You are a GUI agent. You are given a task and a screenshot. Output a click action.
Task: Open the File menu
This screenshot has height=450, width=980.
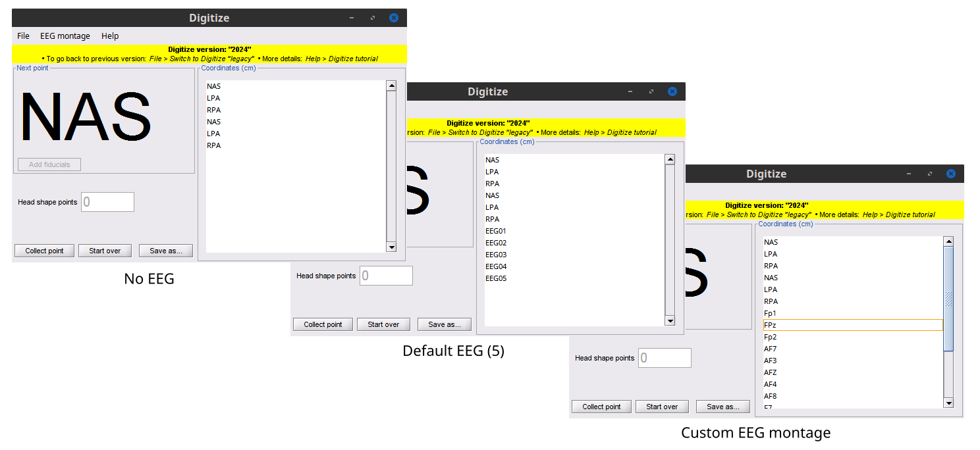tap(23, 36)
